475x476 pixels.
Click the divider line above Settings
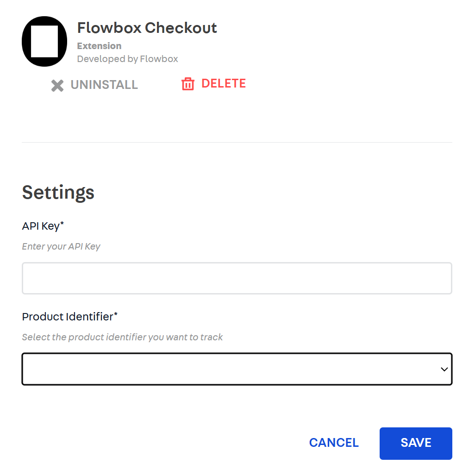pos(237,142)
